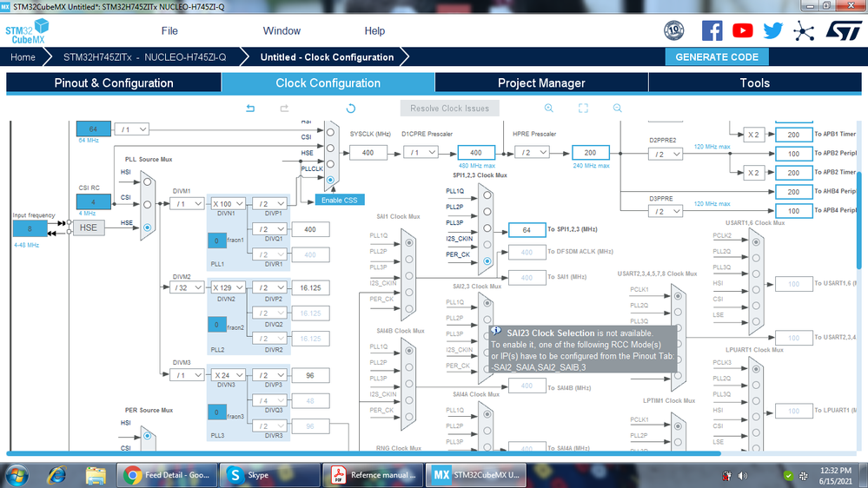Switch to Tools tab
This screenshot has height=488, width=868.
[755, 83]
